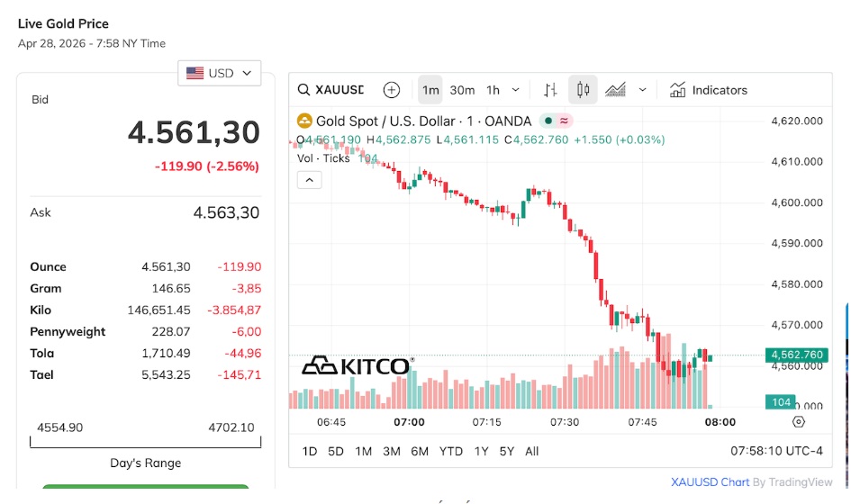Select the area chart style icon
The image size is (860, 504).
point(616,90)
